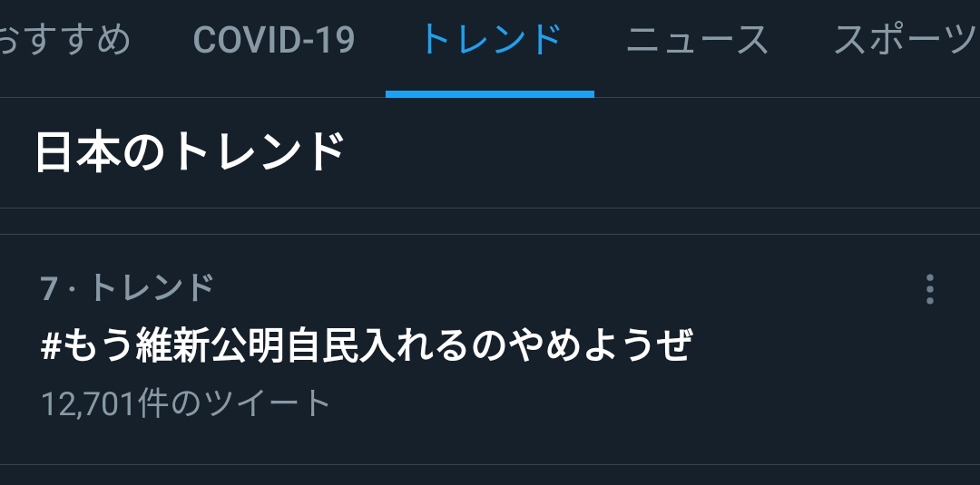Viewport: 980px width, 485px height.
Task: Switch to the おすすめ tab
Action: pos(64,39)
